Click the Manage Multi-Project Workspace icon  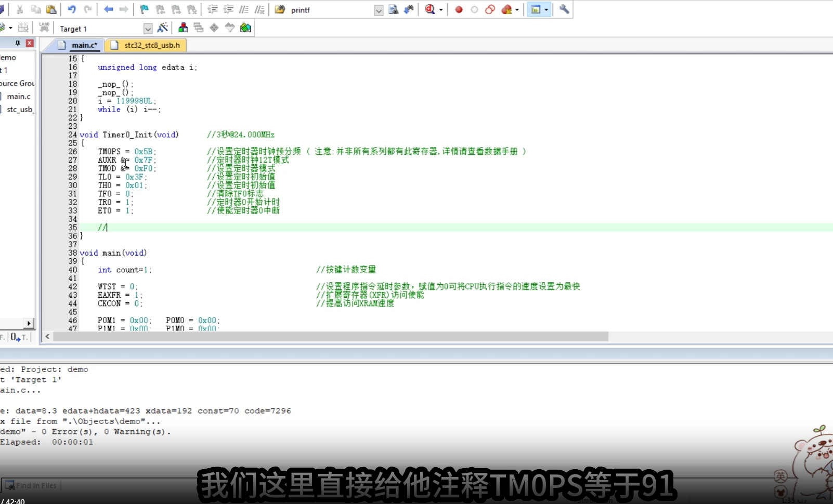tap(199, 28)
